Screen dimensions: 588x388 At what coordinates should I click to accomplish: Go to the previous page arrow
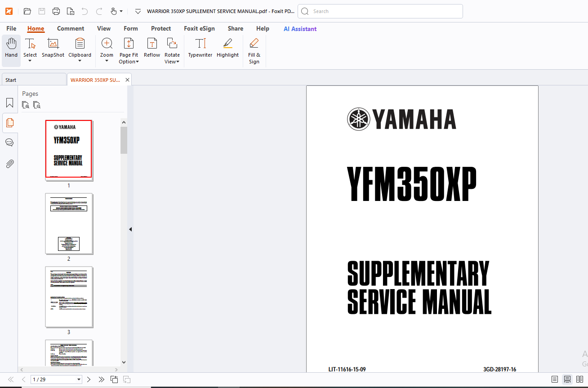tap(24, 379)
